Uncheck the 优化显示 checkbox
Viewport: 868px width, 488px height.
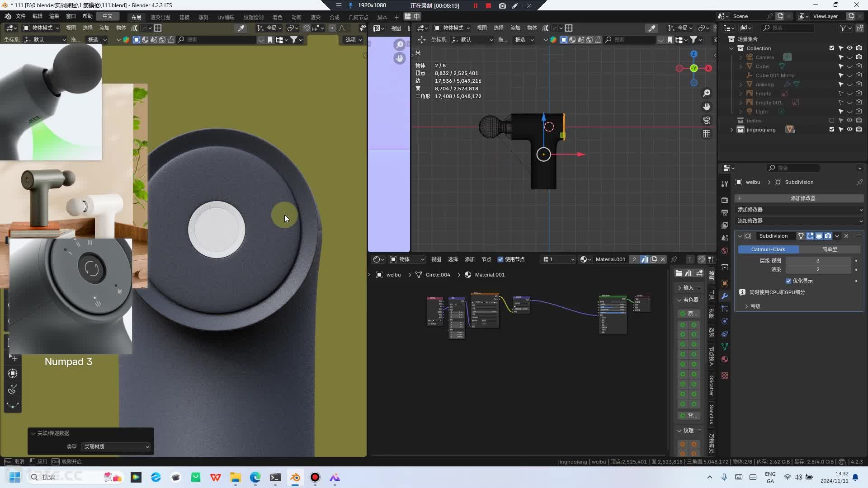point(788,281)
